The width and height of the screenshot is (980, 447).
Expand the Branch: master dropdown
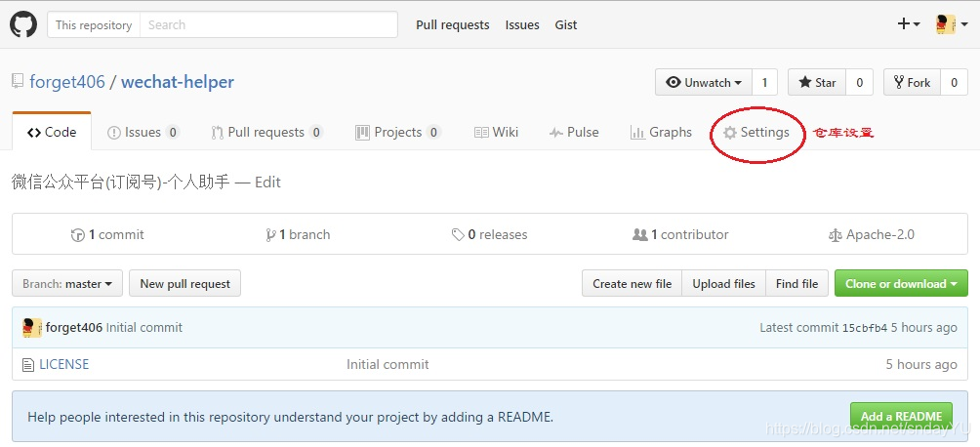67,283
